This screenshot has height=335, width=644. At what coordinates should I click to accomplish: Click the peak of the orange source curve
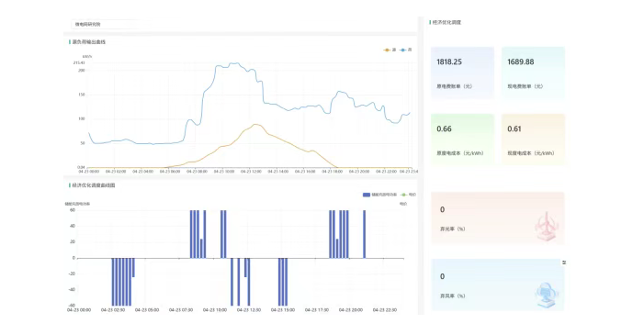tap(256, 124)
